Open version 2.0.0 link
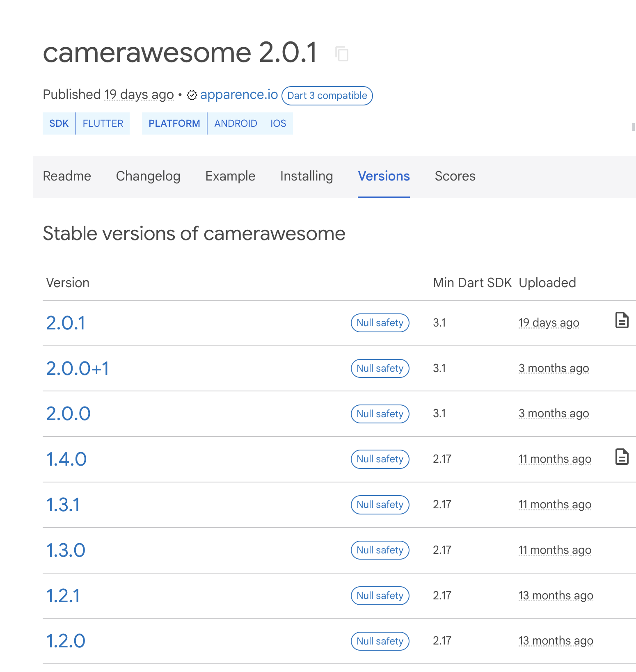636x672 pixels. [x=68, y=414]
